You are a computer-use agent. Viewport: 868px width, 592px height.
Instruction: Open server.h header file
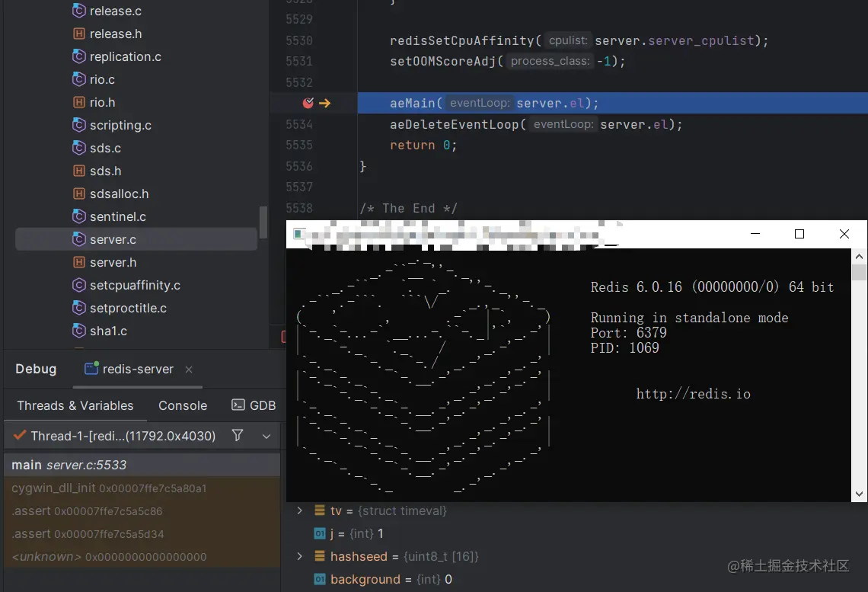point(113,263)
